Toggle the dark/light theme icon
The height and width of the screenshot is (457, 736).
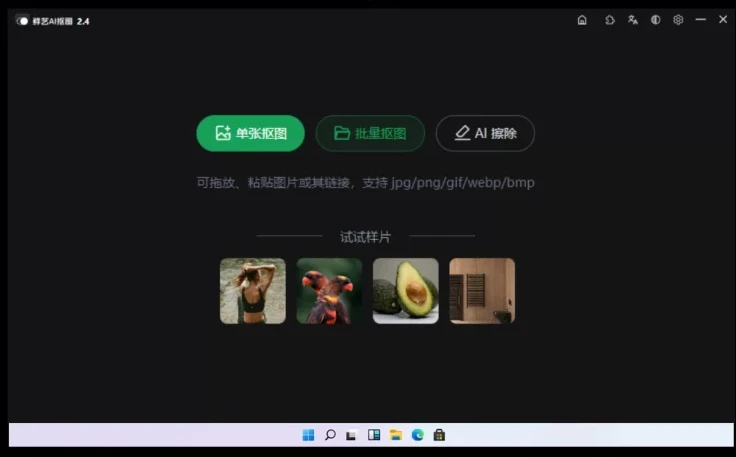click(655, 20)
